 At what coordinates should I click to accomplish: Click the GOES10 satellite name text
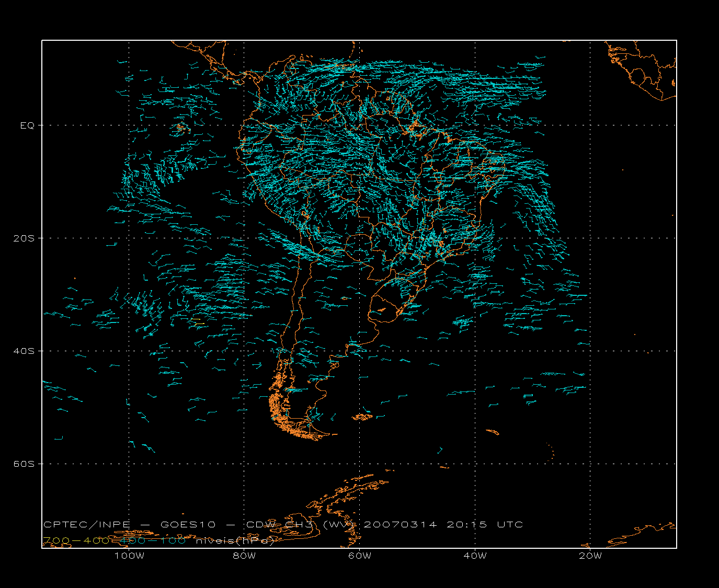point(188,524)
